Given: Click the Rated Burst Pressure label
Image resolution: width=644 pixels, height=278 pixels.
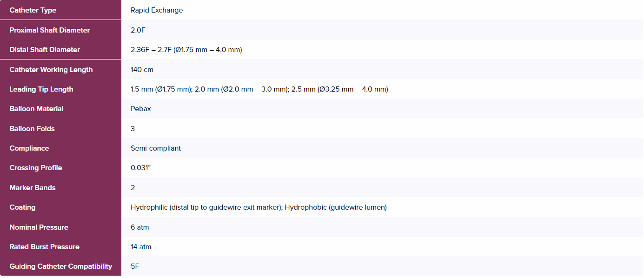Looking at the screenshot, I should pyautogui.click(x=44, y=247).
